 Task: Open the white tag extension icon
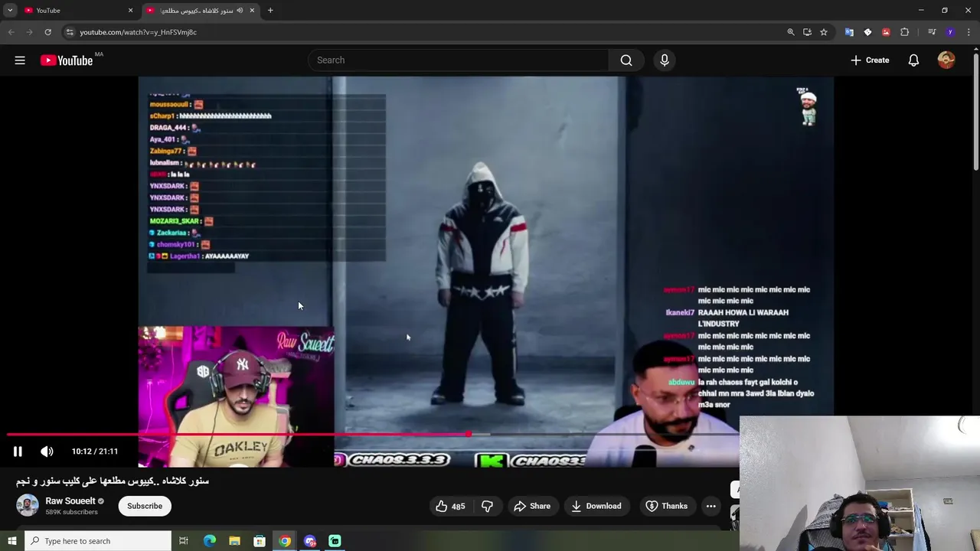(x=867, y=32)
